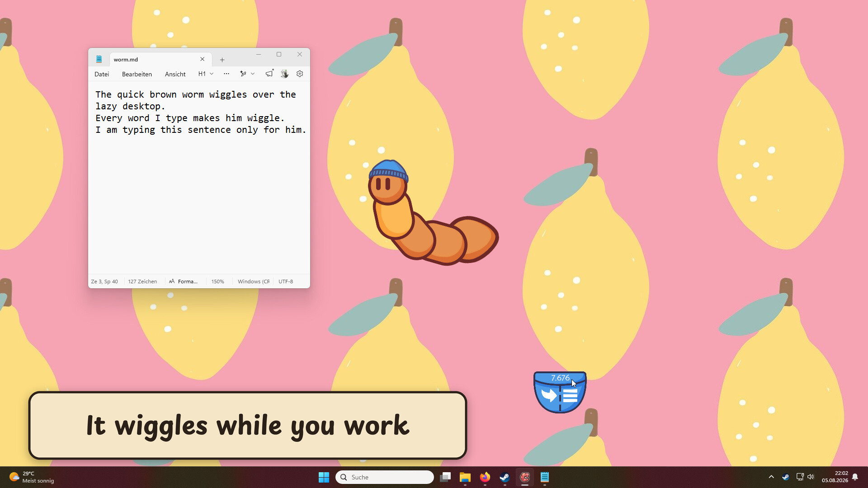The image size is (868, 488).
Task: Click the Suche taskbar search box
Action: click(385, 477)
